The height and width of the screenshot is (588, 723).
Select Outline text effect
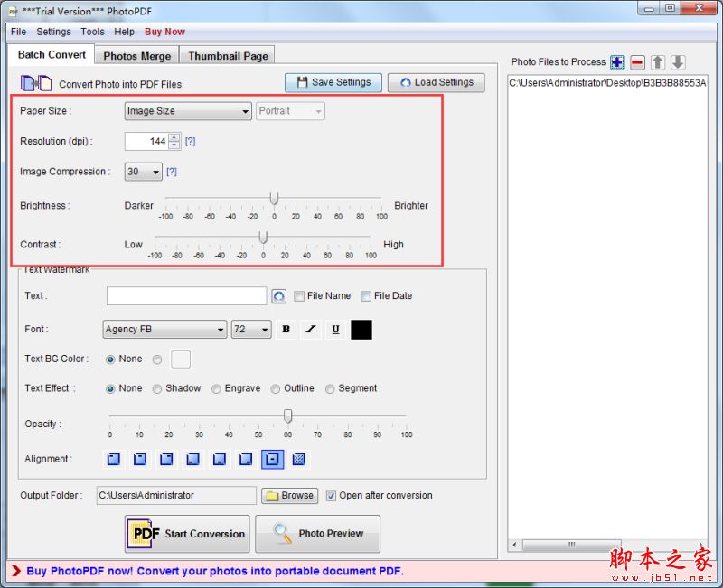276,389
